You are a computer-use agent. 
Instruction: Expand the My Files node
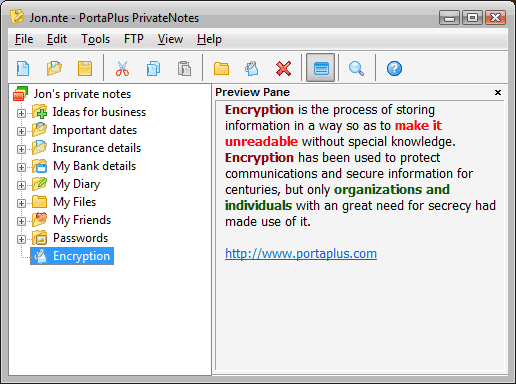(21, 203)
